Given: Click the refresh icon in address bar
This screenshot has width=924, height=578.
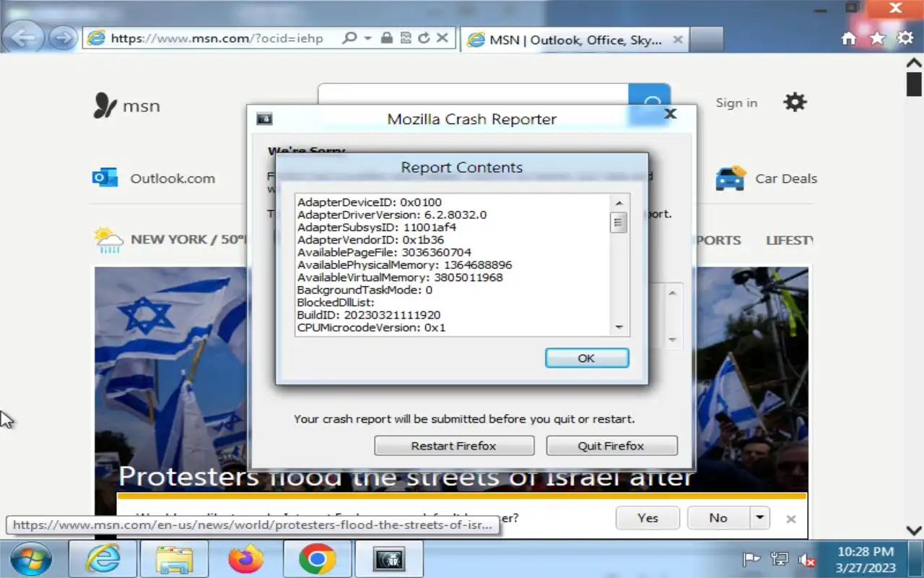Looking at the screenshot, I should point(424,38).
